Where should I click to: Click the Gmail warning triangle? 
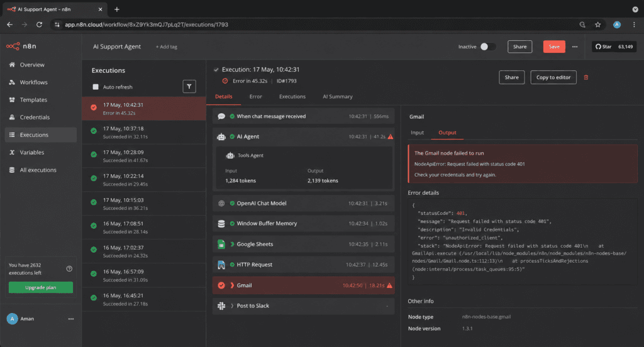point(389,285)
